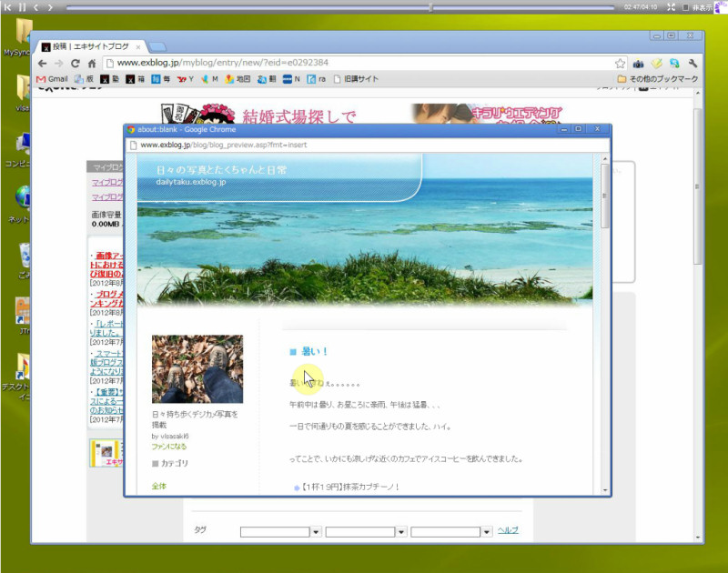This screenshot has height=573, width=728.
Task: Jump to start of video playback
Action: (7, 7)
